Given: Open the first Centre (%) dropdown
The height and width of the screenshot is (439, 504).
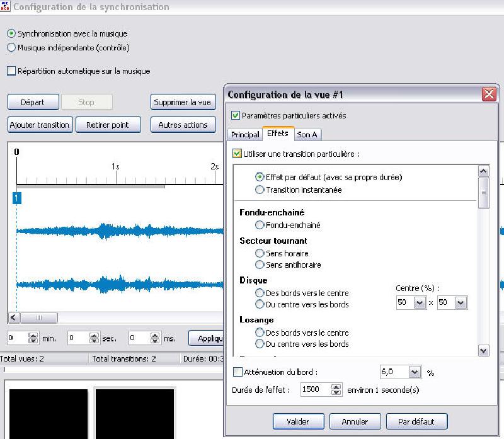Looking at the screenshot, I should click(420, 303).
